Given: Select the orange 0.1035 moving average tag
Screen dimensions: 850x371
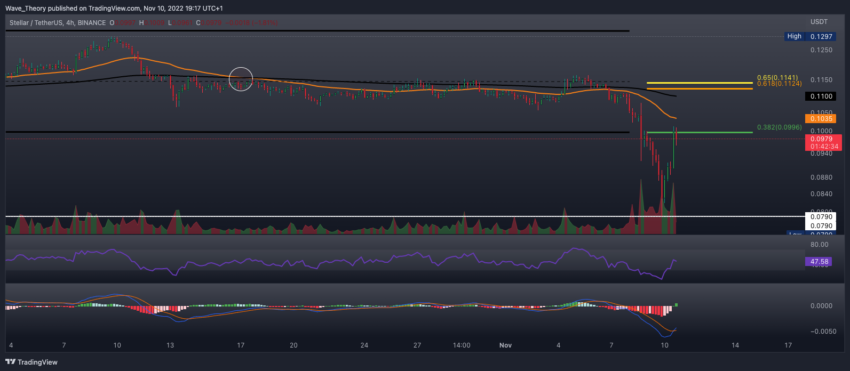Looking at the screenshot, I should click(x=820, y=118).
